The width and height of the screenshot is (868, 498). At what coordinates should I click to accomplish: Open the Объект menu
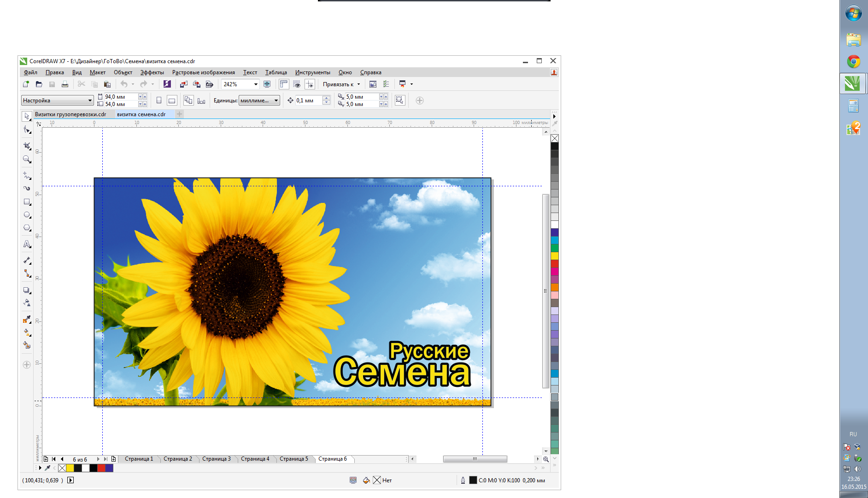123,72
